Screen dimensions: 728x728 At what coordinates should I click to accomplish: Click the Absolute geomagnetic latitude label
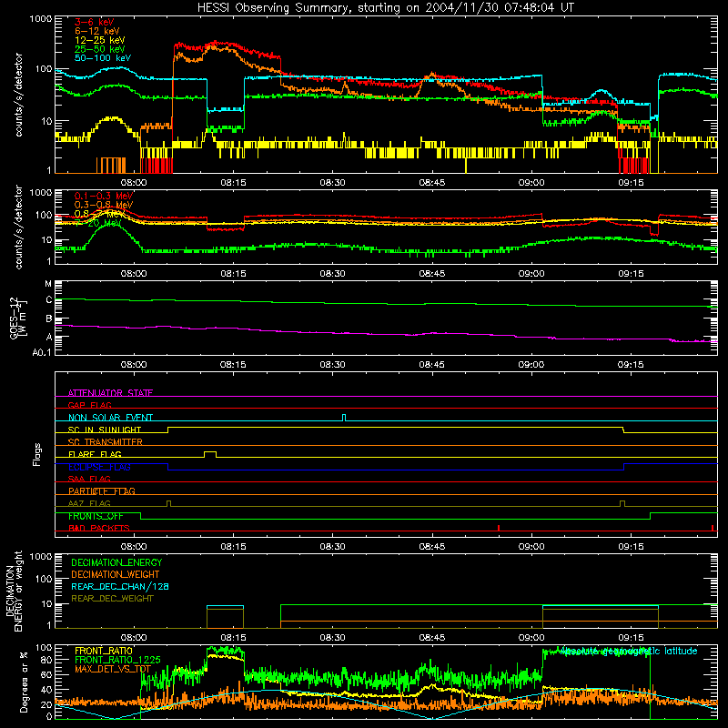click(x=629, y=651)
